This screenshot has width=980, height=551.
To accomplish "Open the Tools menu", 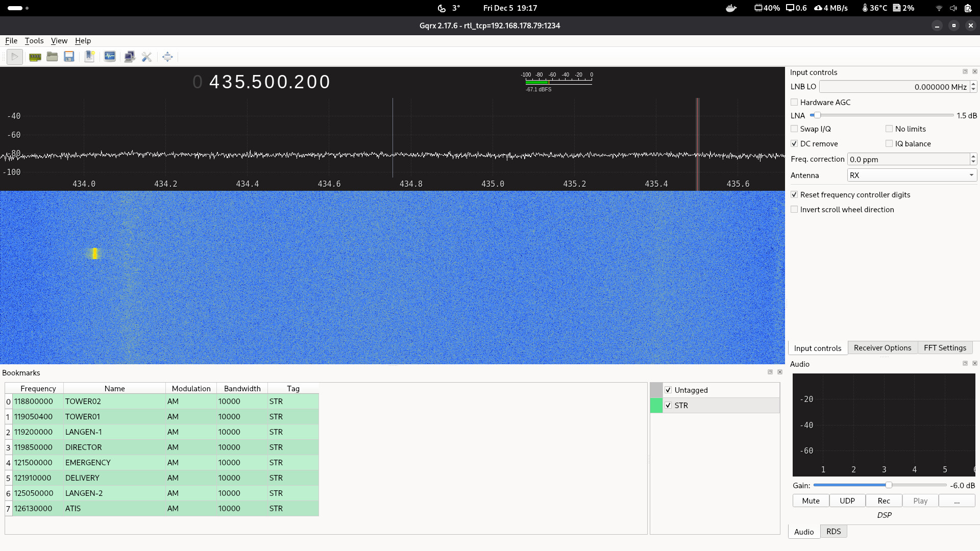I will 34,41.
